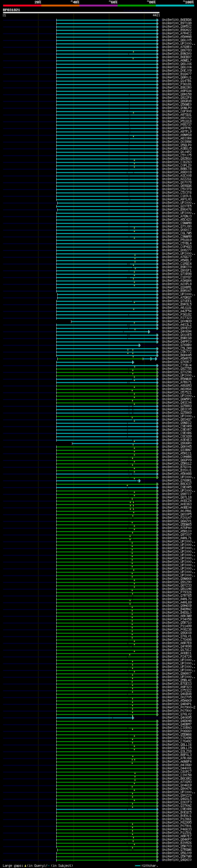Open hit UniRef100_A7R4C2
Screen dimensions: 197x868
177,33
